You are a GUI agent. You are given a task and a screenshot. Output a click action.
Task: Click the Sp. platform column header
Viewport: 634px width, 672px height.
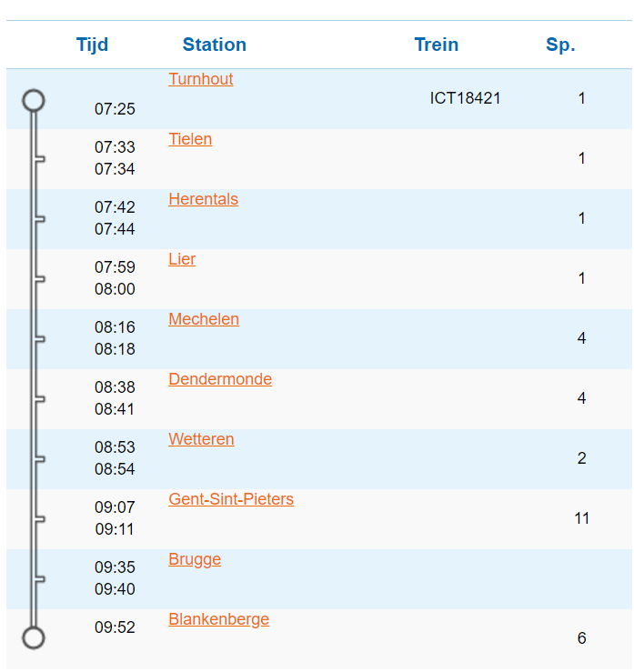point(560,45)
